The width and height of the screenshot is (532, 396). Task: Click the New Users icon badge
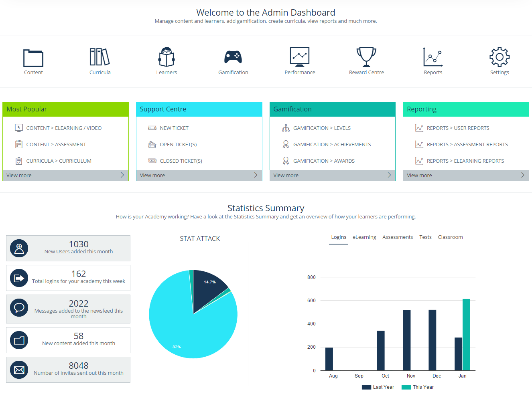tap(19, 248)
